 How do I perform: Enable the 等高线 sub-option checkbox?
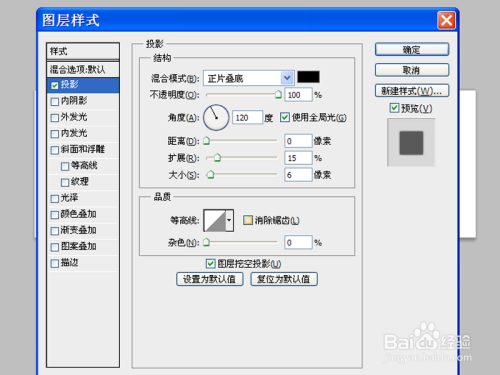[65, 166]
